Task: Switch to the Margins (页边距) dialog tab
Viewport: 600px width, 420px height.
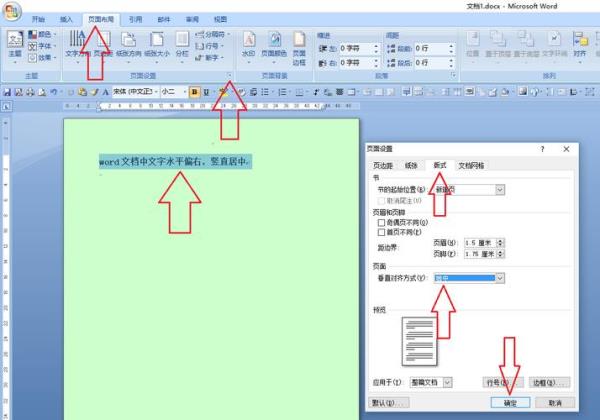Action: click(x=384, y=165)
